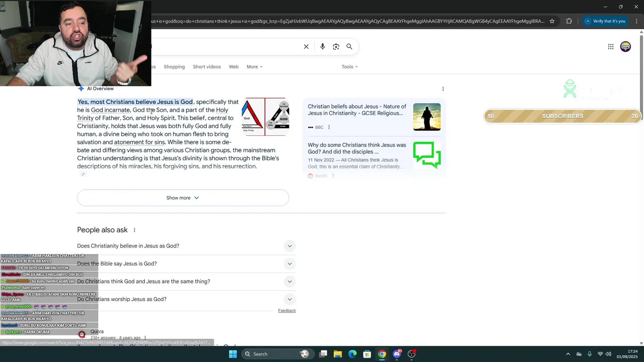The height and width of the screenshot is (362, 644).
Task: Switch to Web results tab
Action: [x=233, y=67]
